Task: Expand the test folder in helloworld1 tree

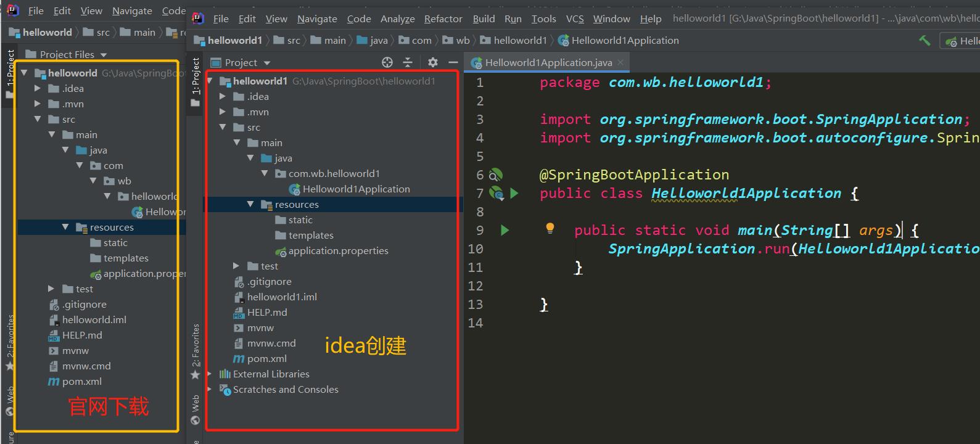Action: coord(236,266)
